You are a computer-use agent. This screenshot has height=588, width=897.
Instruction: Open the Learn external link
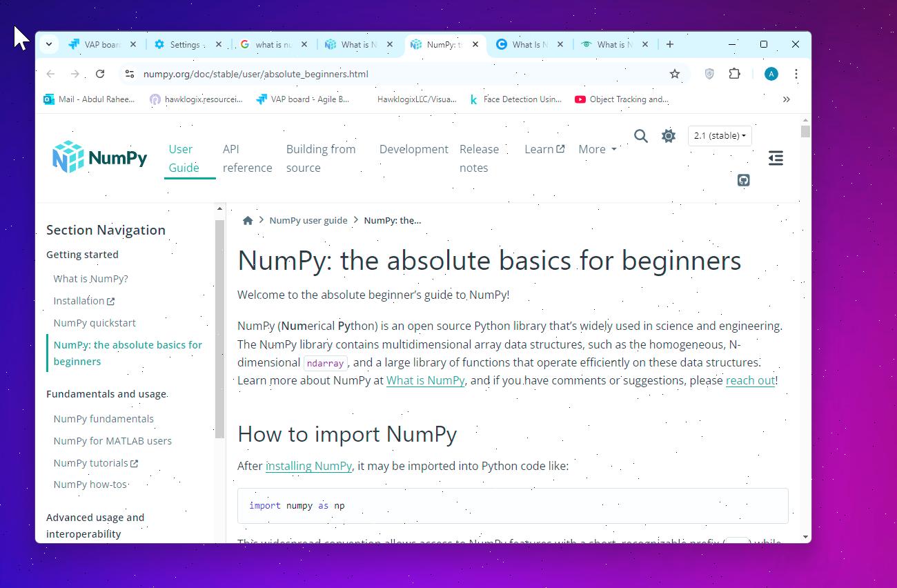[x=544, y=149]
